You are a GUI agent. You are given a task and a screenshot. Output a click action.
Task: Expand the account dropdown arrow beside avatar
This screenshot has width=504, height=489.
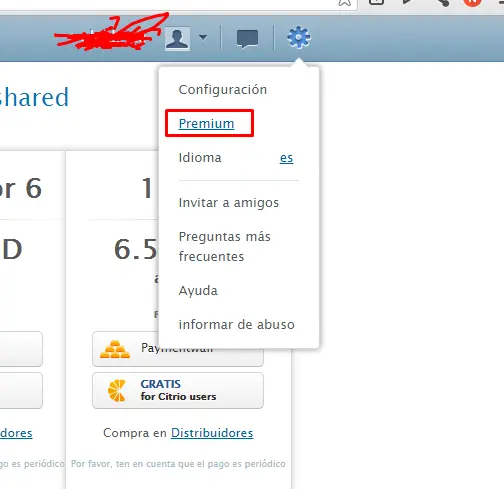click(203, 37)
